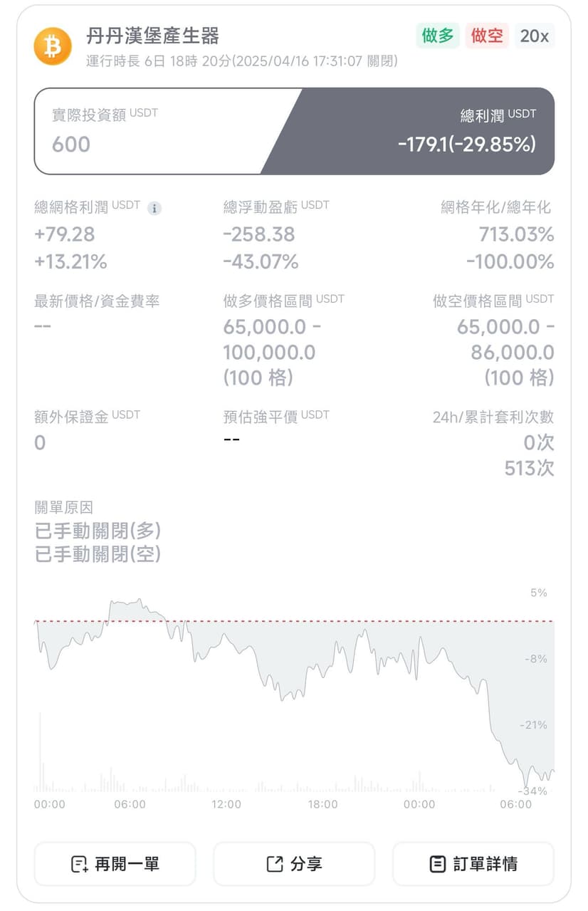Click the 總利潤 dark profit panel
The height and width of the screenshot is (911, 588).
441,131
